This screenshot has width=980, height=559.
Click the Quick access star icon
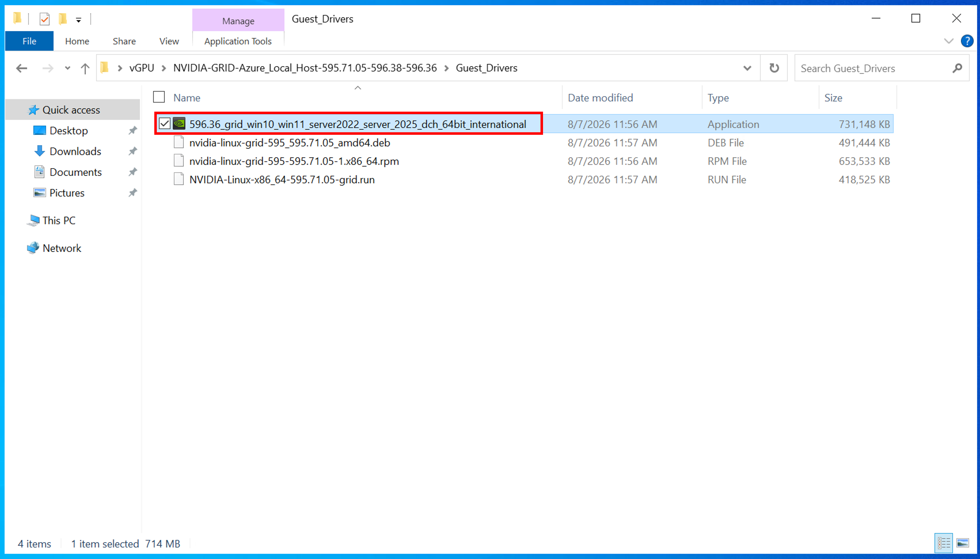coord(33,110)
